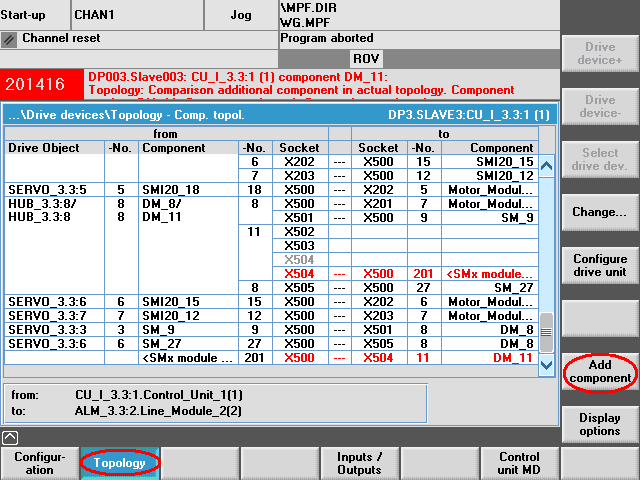Click the Drive device+ softkey
This screenshot has width=640, height=480.
tap(600, 53)
